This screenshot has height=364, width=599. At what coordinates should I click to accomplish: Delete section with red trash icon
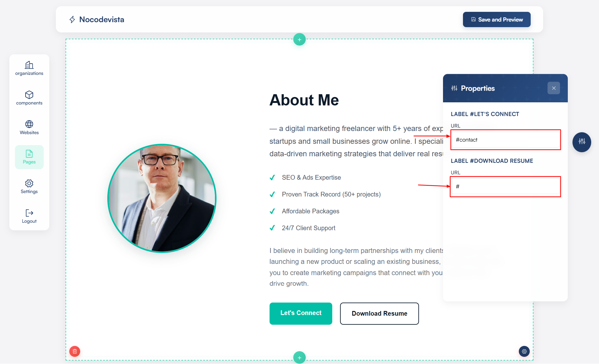(x=75, y=351)
